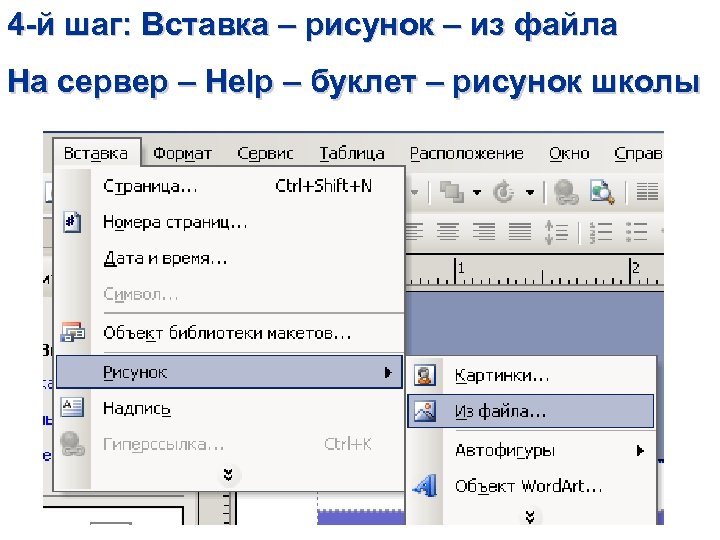
Task: Justify text alignment
Action: (x=520, y=231)
